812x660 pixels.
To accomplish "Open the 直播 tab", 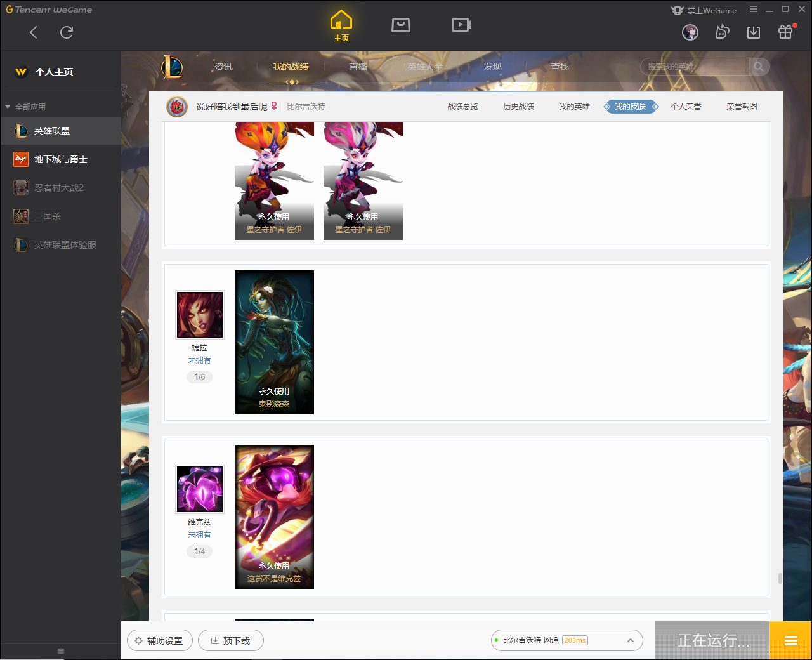I will click(x=358, y=67).
